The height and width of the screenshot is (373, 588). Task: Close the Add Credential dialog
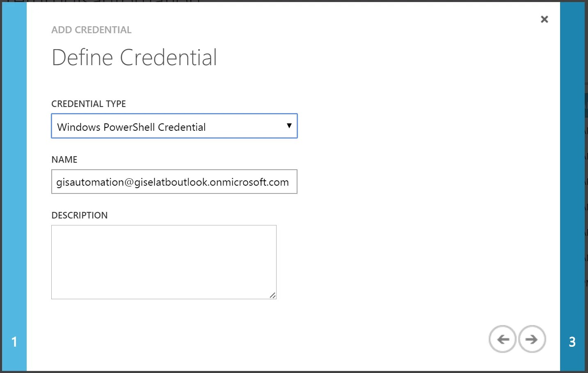(545, 19)
